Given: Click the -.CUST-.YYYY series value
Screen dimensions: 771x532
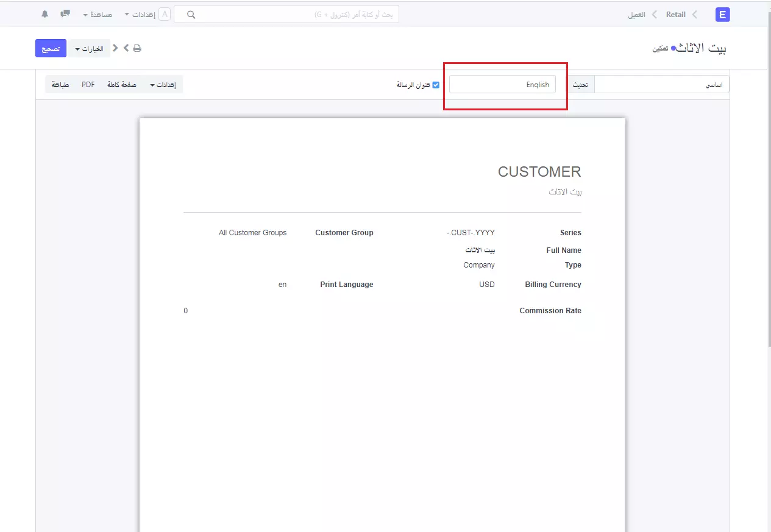Looking at the screenshot, I should click(471, 233).
